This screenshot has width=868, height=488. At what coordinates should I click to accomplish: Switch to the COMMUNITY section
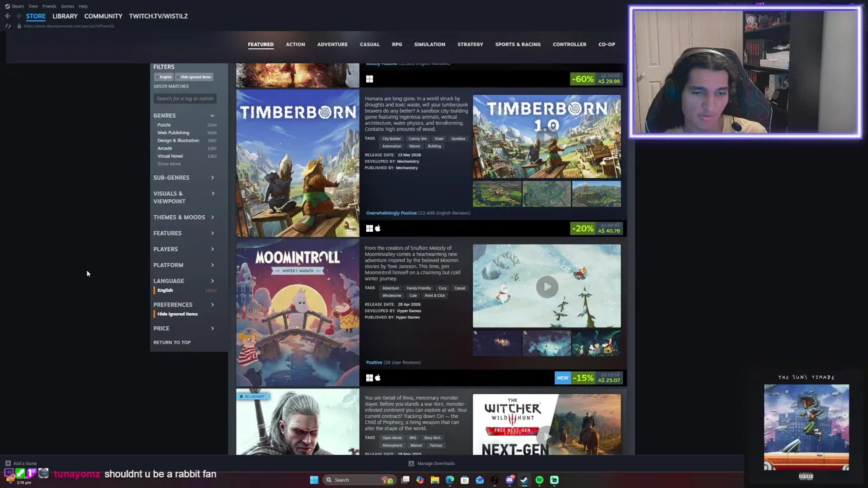pos(103,16)
